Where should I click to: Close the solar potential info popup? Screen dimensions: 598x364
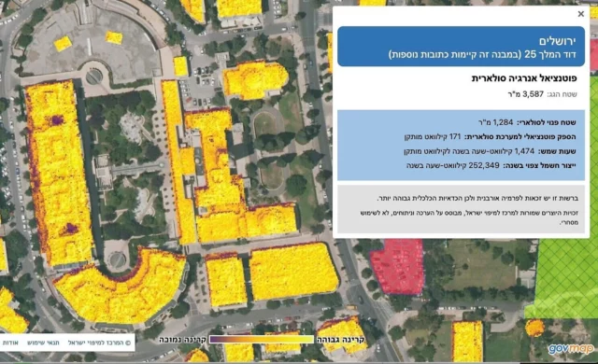coord(581,14)
